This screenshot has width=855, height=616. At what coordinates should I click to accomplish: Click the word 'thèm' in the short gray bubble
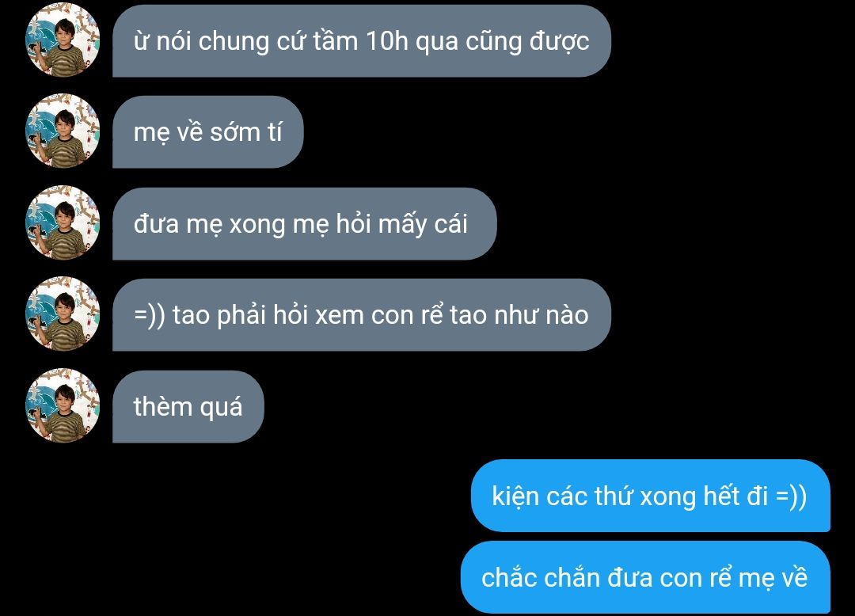point(162,406)
